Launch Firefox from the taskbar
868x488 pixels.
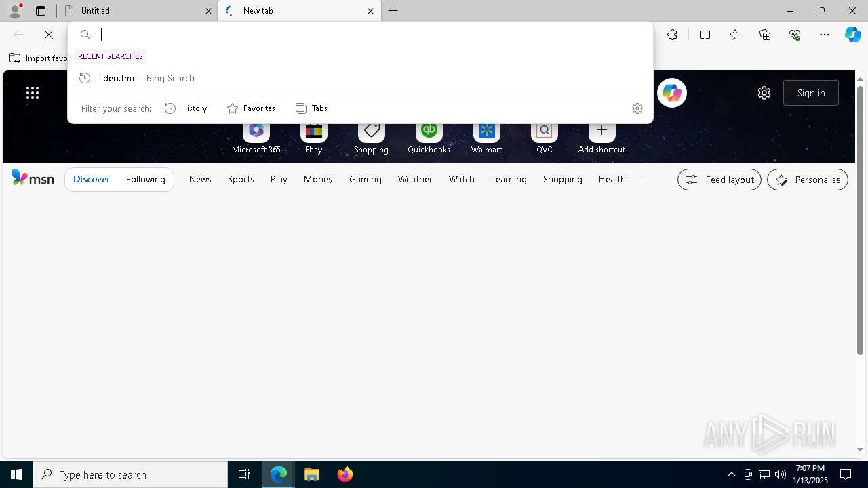click(345, 474)
